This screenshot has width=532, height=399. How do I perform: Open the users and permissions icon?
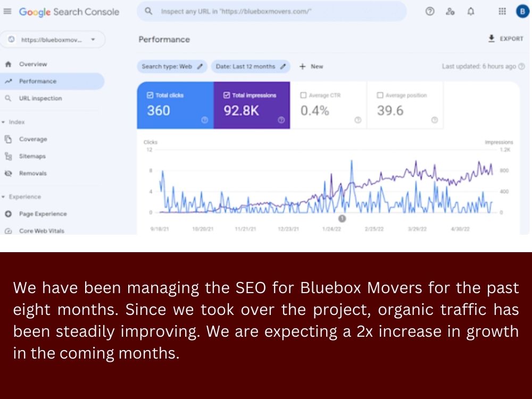coord(450,12)
